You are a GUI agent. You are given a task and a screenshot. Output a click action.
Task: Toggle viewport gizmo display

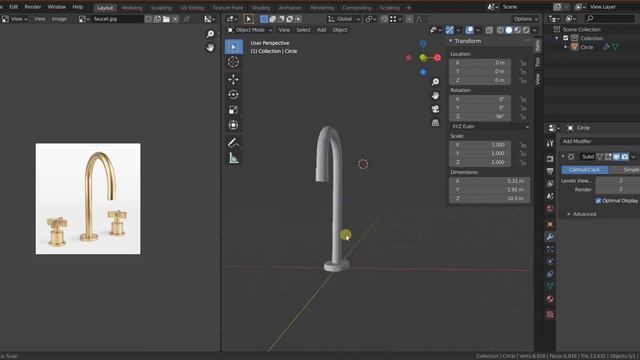[x=449, y=30]
